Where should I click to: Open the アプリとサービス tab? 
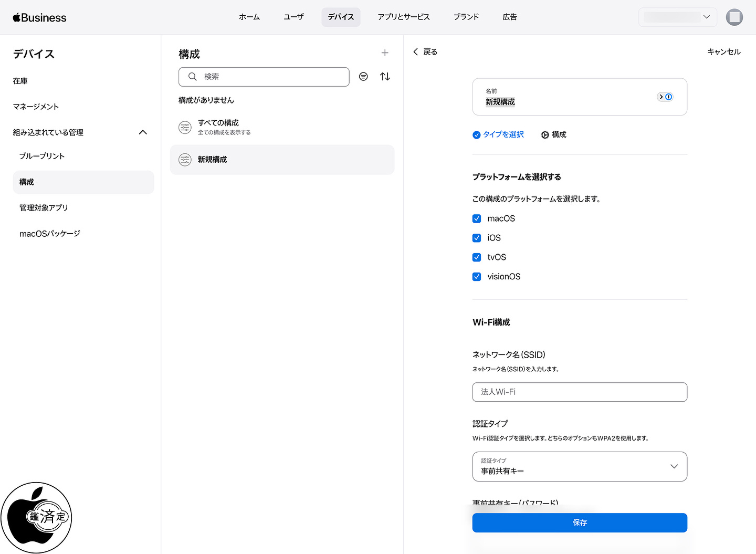click(403, 17)
